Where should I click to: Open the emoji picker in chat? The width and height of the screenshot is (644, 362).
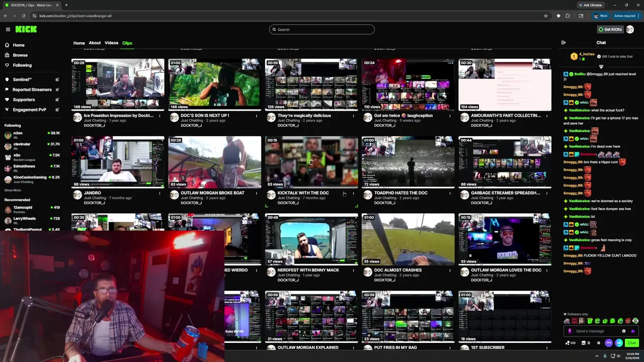tap(624, 331)
